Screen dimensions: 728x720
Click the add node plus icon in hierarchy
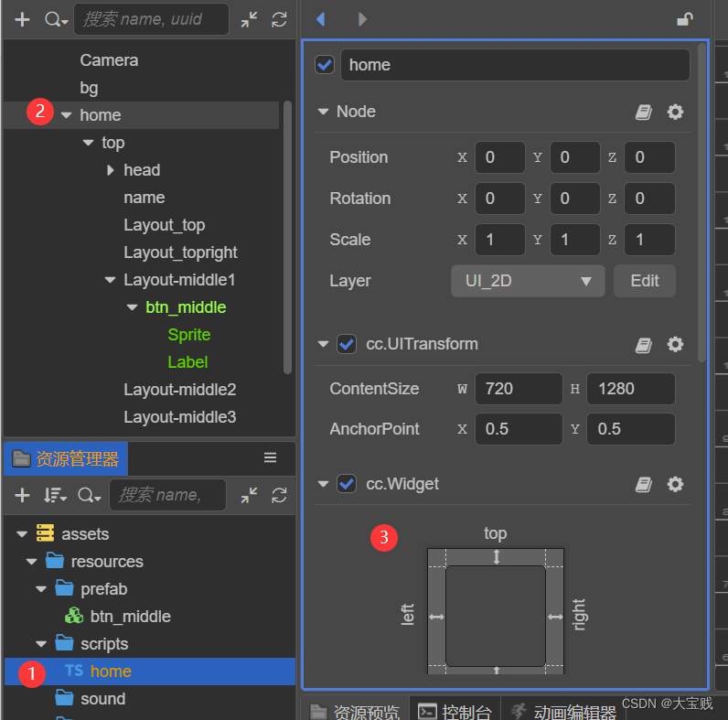pos(23,19)
